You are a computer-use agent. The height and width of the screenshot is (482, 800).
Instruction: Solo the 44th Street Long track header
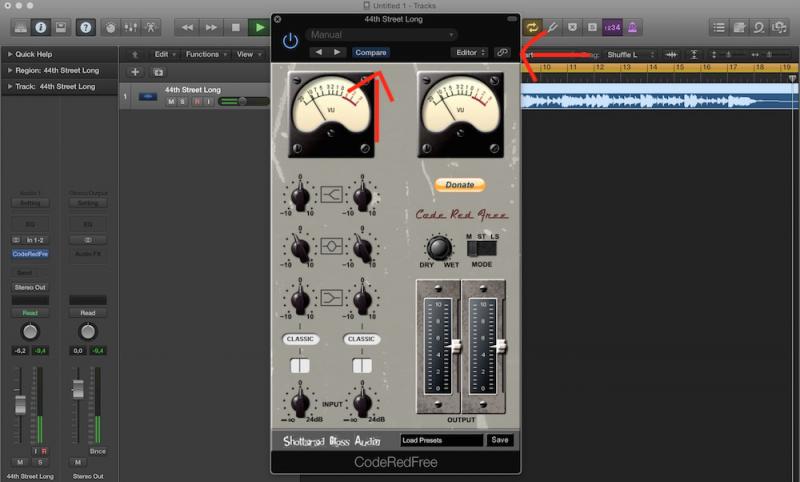click(183, 102)
